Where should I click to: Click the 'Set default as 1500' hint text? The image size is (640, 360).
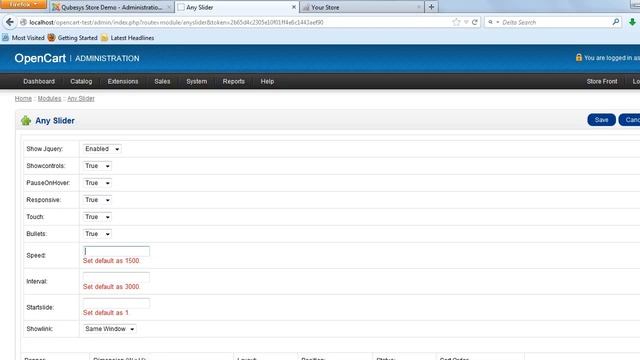pyautogui.click(x=111, y=260)
